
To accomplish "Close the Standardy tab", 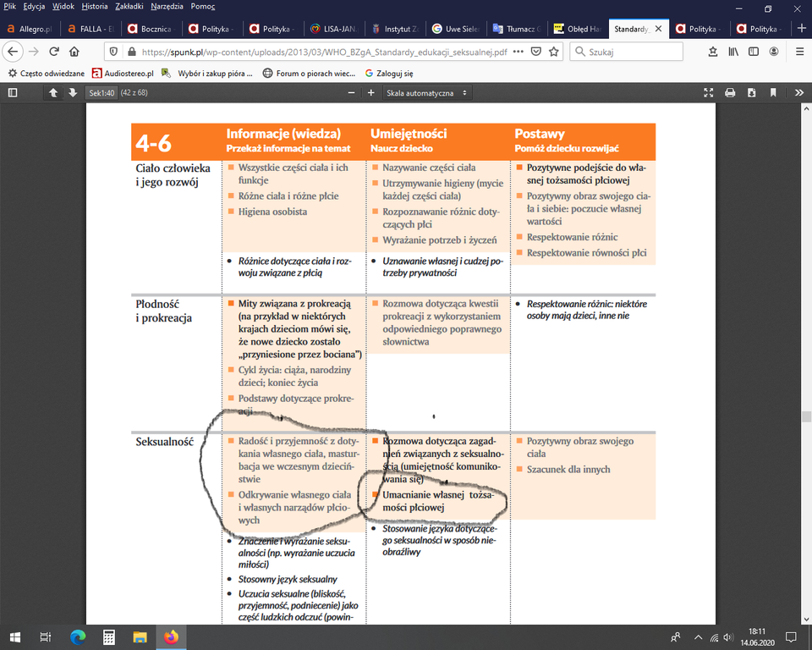I will point(658,29).
